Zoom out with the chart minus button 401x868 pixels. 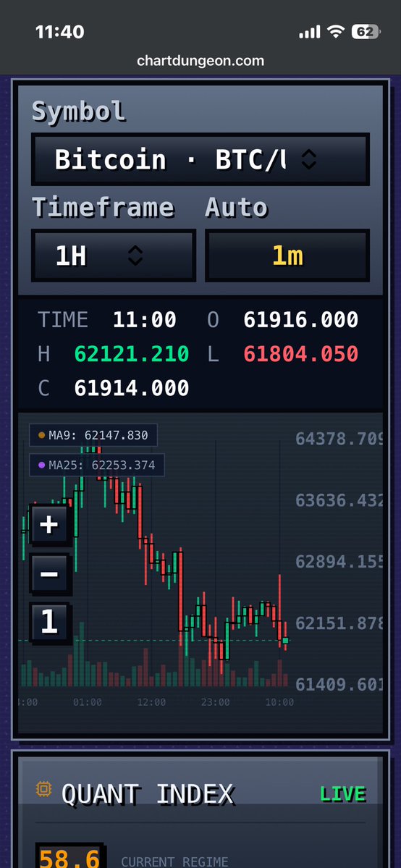(x=49, y=573)
